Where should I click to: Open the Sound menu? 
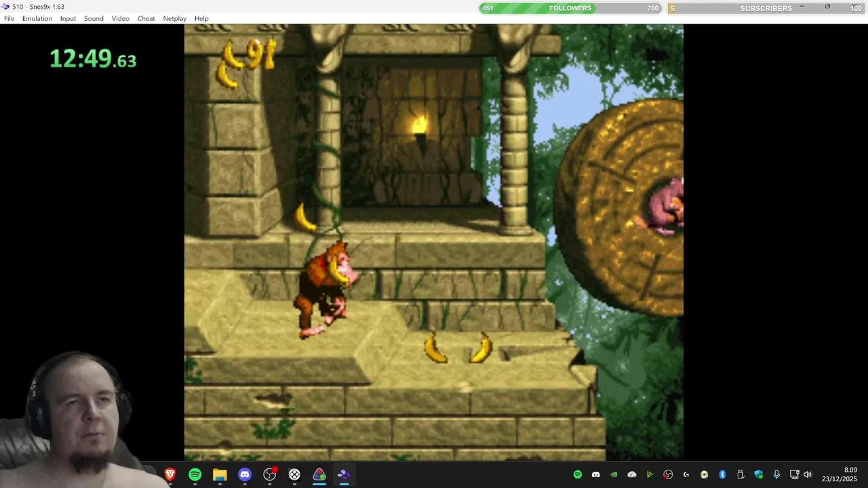coord(94,18)
